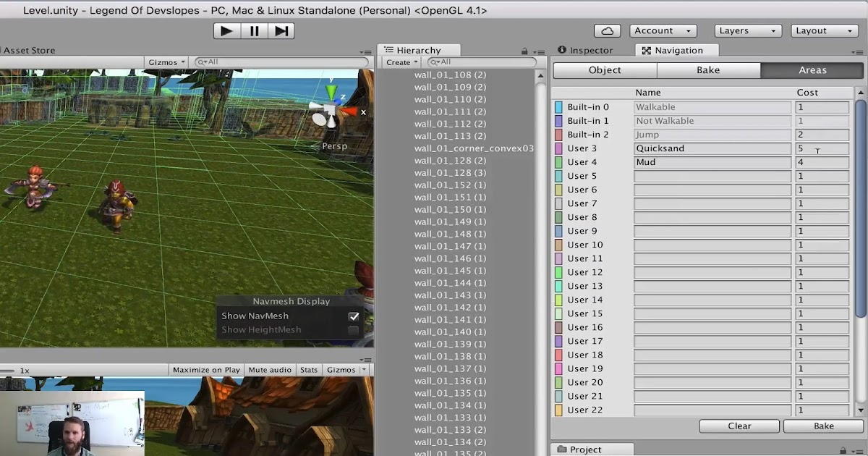Switch to the Inspector tab

(591, 50)
